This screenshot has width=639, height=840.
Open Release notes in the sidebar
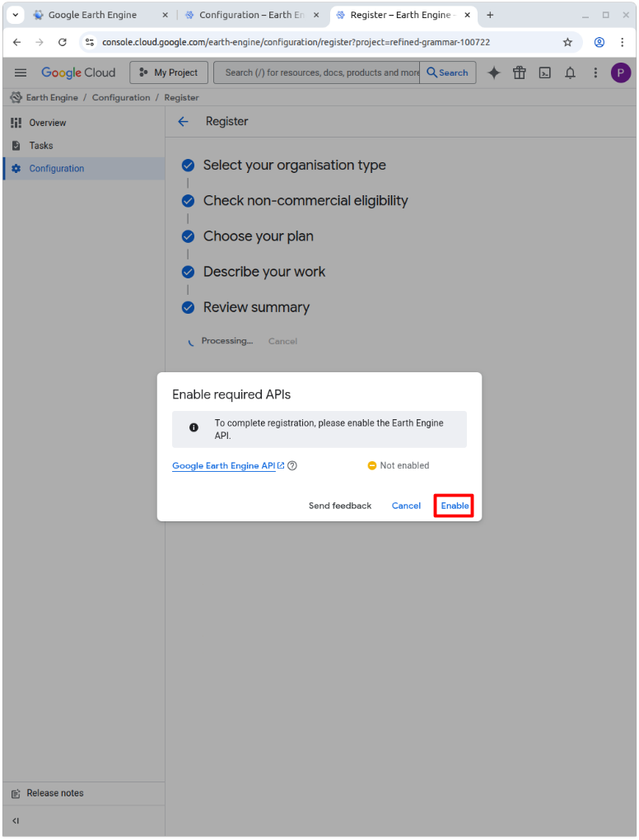coord(54,793)
